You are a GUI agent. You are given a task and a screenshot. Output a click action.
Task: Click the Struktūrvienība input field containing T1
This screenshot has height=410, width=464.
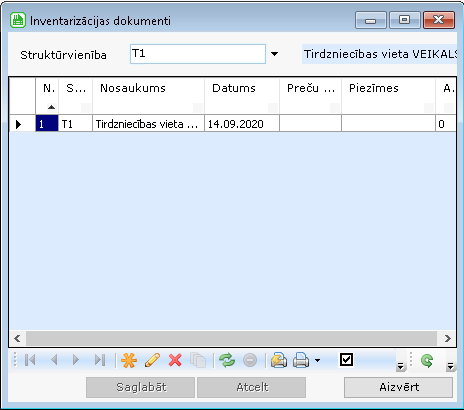[x=198, y=54]
